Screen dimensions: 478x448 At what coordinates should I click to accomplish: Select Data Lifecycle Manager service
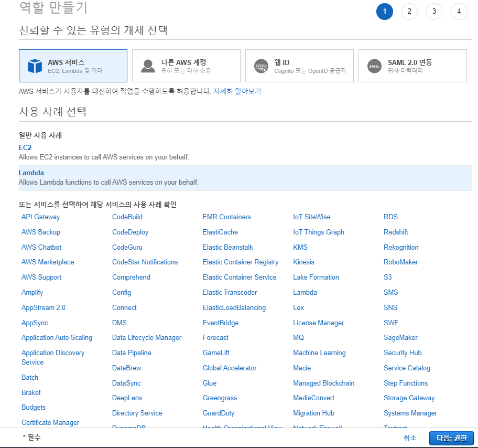click(x=147, y=337)
